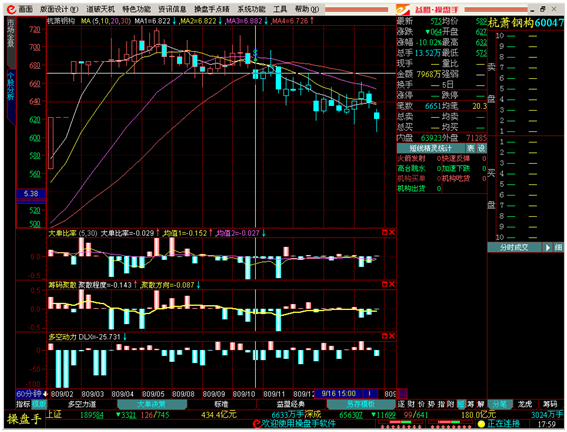Click the 快速反弹 statistic row

(464, 158)
